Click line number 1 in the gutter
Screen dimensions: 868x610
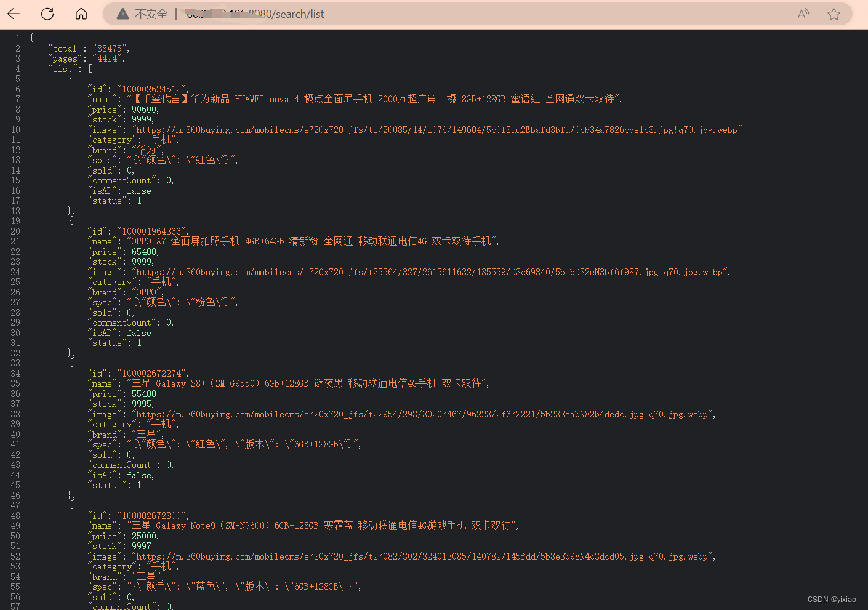click(18, 38)
